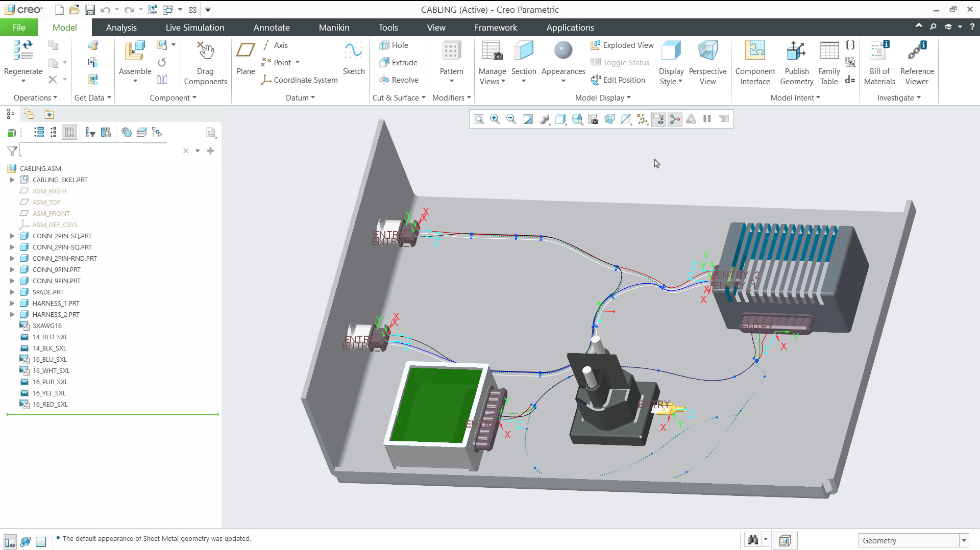Select the 16_BLU_SXL tree item

[x=50, y=359]
